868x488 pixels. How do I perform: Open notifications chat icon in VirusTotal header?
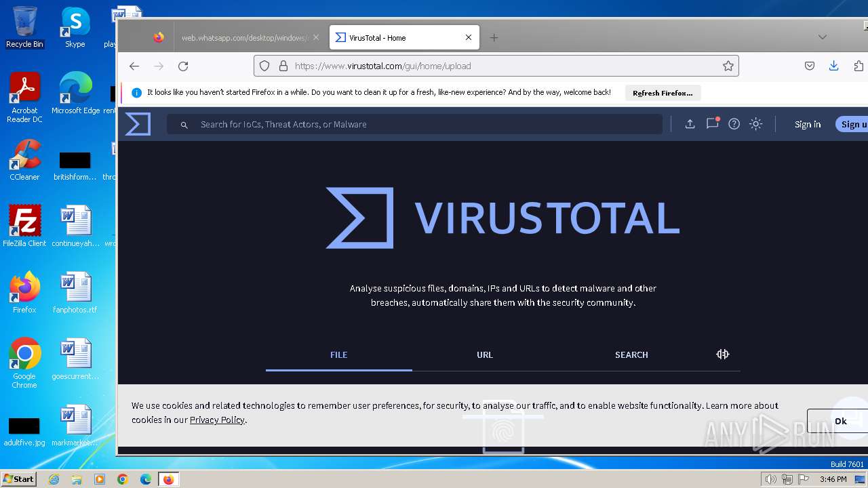712,123
